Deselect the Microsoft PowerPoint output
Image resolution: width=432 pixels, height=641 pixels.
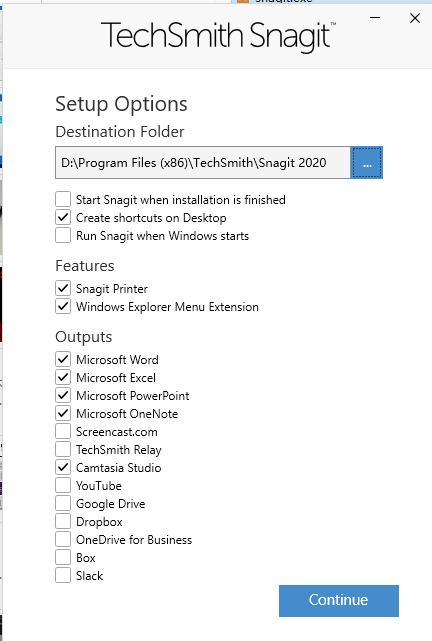pos(63,395)
